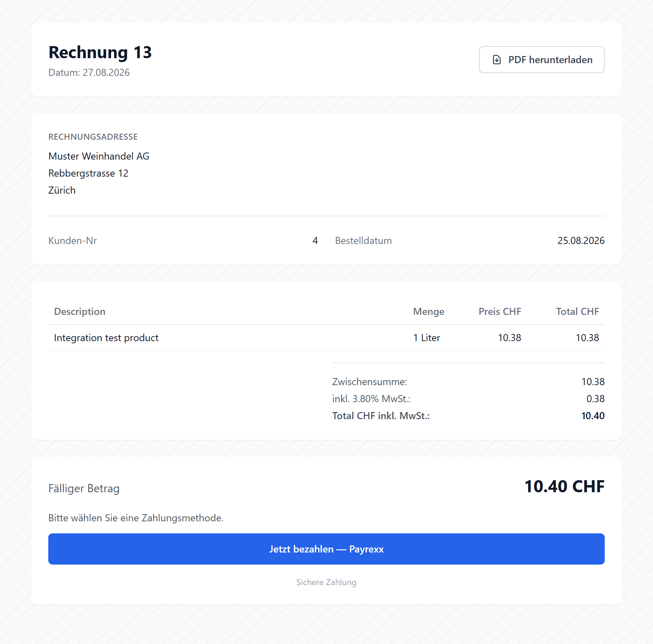653x644 pixels.
Task: Click Jetzt bezahlen — Payrexx button
Action: point(326,549)
